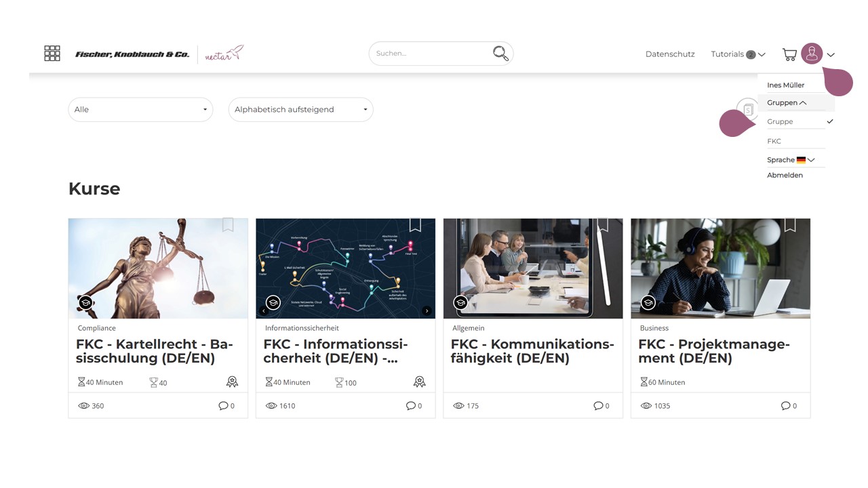Open the 'Alle' category filter dropdown
This screenshot has height=488, width=868.
[x=140, y=110]
